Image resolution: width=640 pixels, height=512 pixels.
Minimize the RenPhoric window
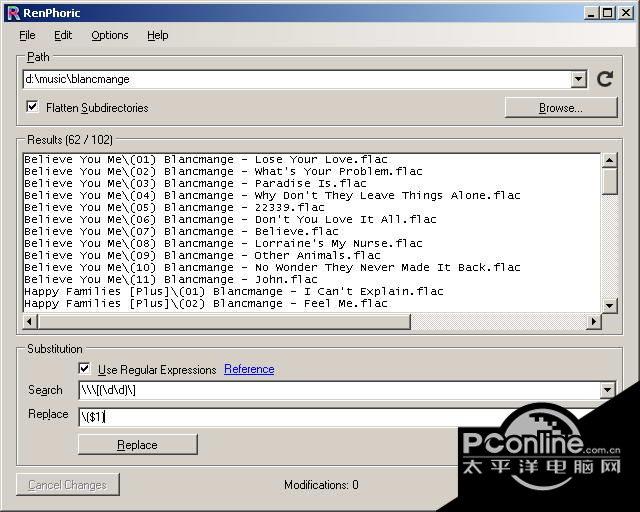point(590,13)
